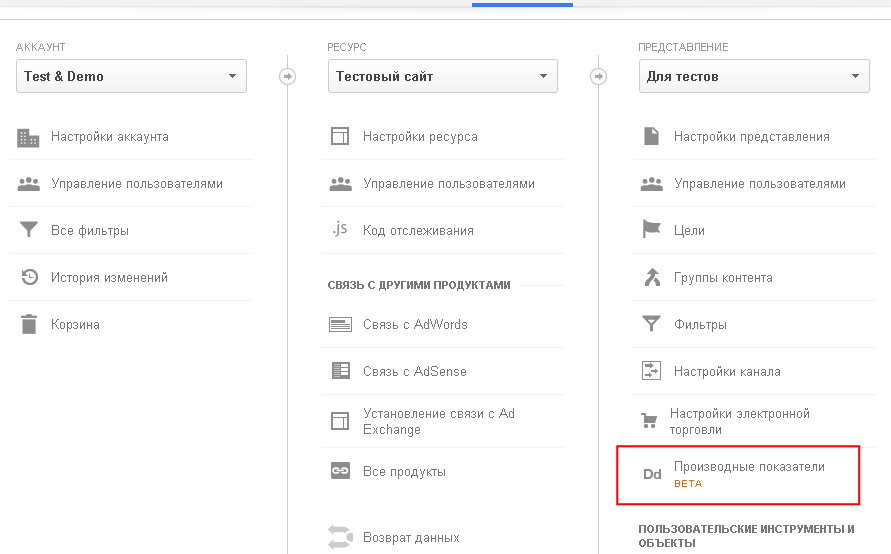Screen dimensions: 891x554
Task: Click the funnel icon beside Все фильтры
Action: point(29,231)
